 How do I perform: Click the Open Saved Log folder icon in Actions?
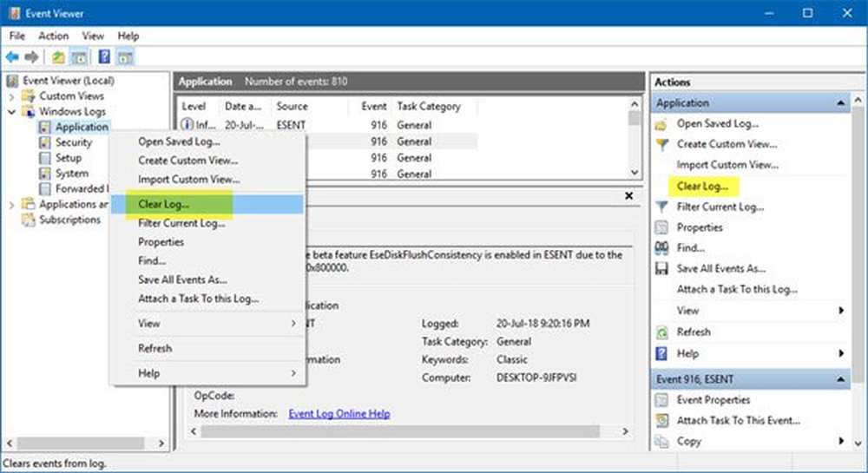[x=661, y=124]
